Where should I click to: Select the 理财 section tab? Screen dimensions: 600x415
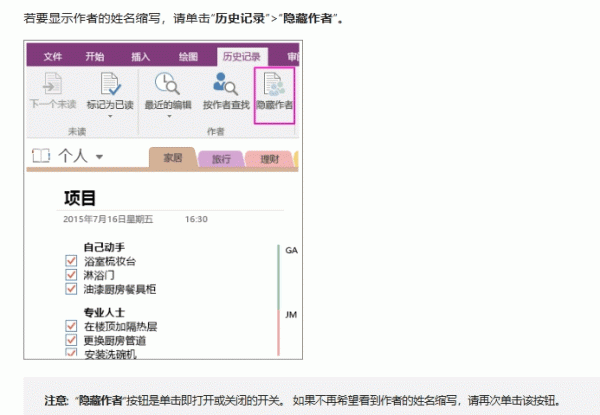click(x=269, y=159)
